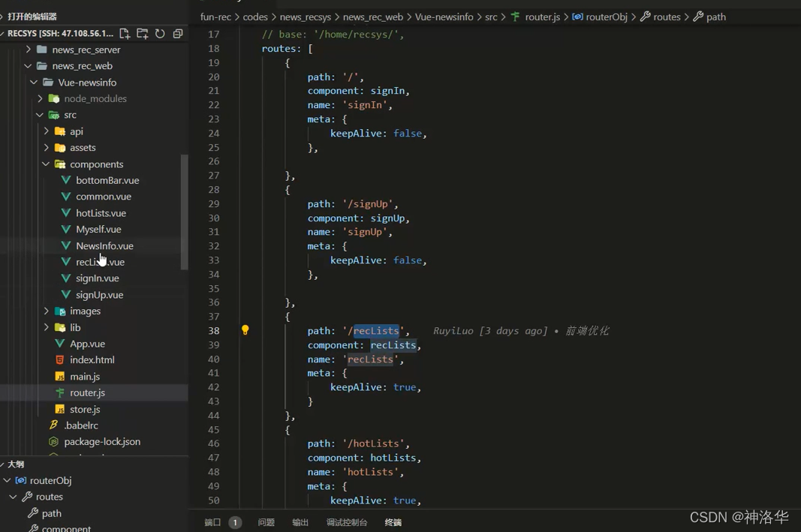Collapse the news_rec_web folder
Image resolution: width=801 pixels, height=532 pixels.
coord(28,66)
